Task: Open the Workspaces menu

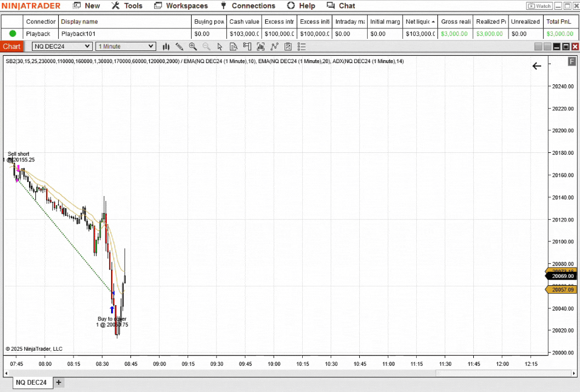Action: (x=181, y=5)
